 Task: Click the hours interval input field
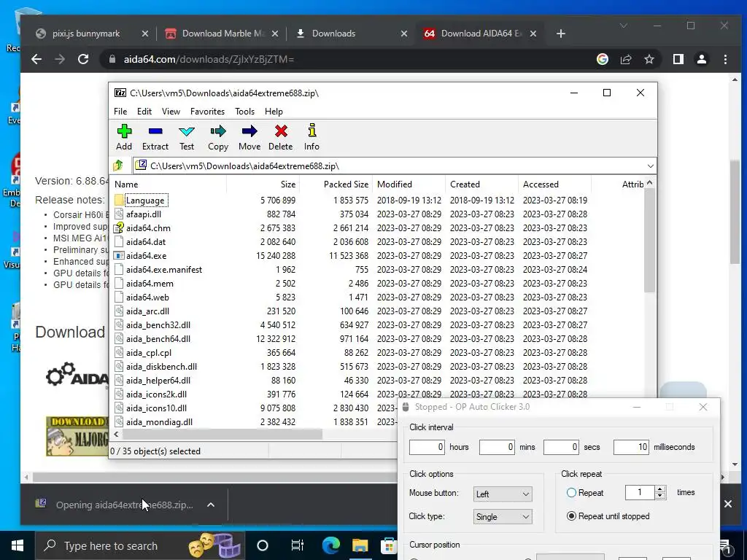427,447
